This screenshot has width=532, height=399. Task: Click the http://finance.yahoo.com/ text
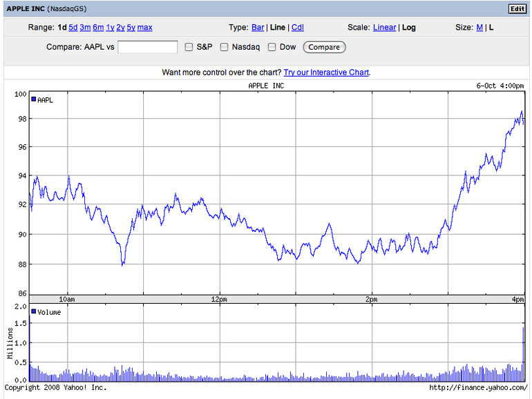pos(478,387)
